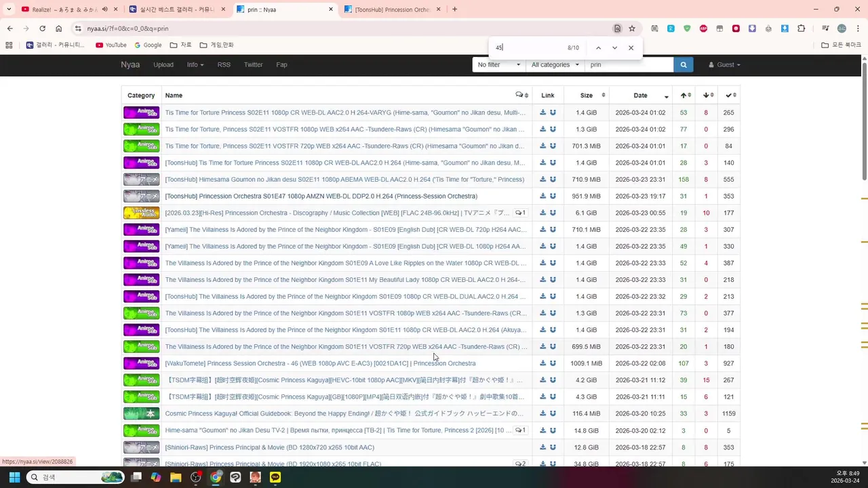
Task: Open RSS in Nyaa navbar
Action: pyautogui.click(x=224, y=64)
